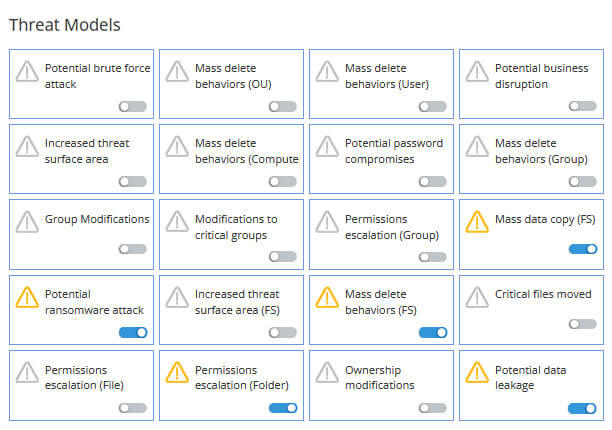Click warning icon on Permissions escalation (Folder)

point(177,372)
